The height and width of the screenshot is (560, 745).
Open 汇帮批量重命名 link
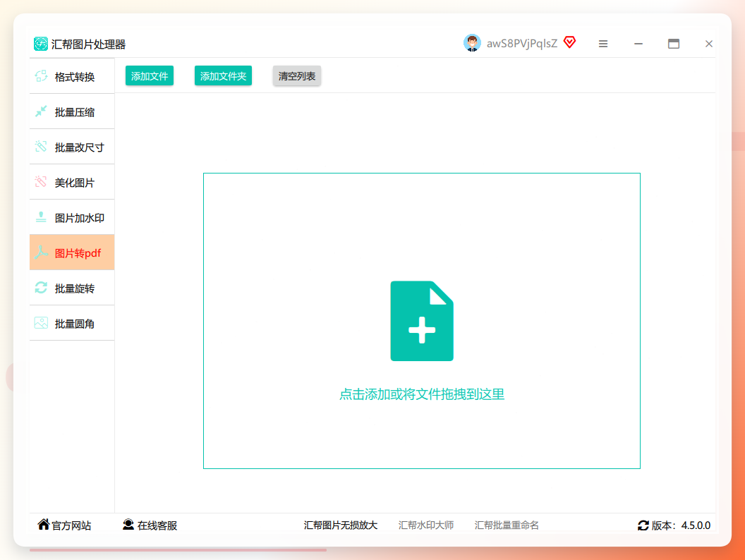coord(507,525)
